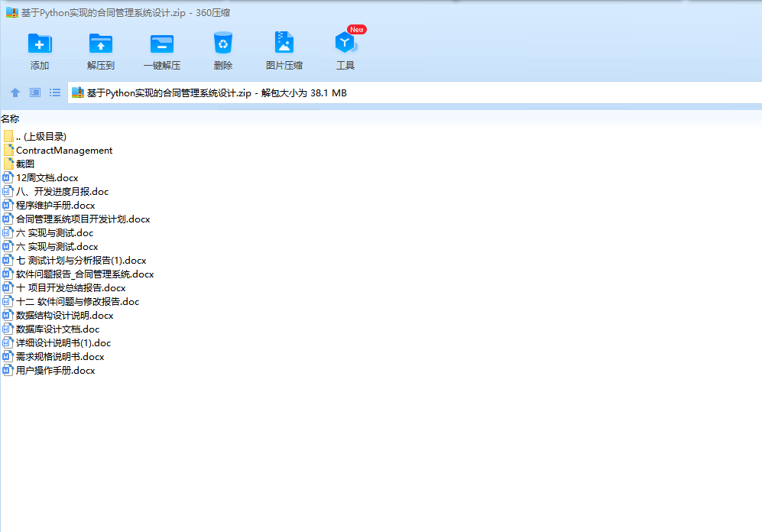
Task: Click the 添加 (Add) toolbar icon
Action: coord(40,44)
